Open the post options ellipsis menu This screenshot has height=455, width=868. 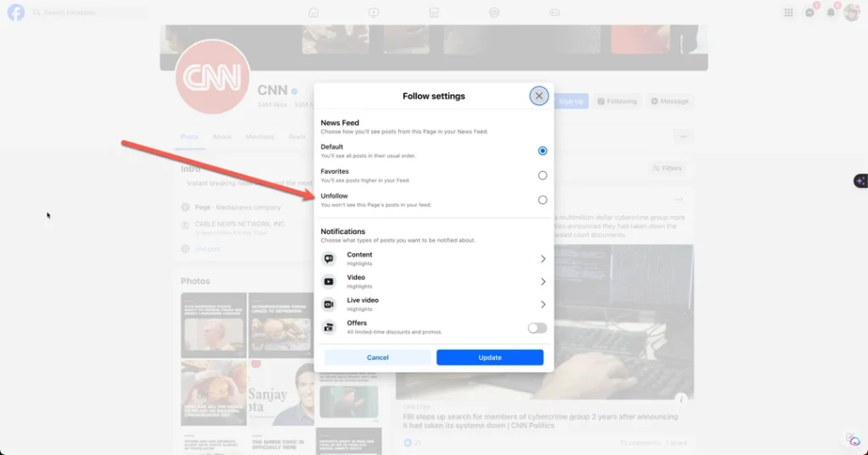click(x=679, y=200)
